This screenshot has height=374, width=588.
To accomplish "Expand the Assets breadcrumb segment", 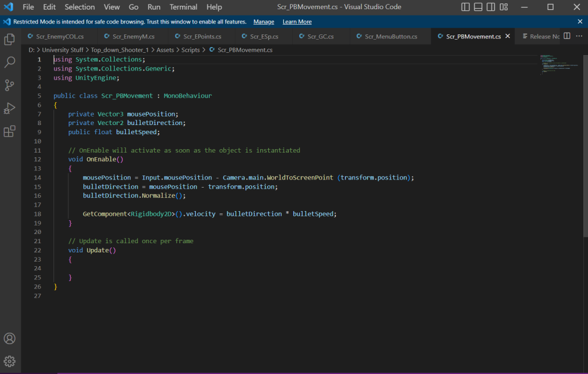I will pos(165,50).
